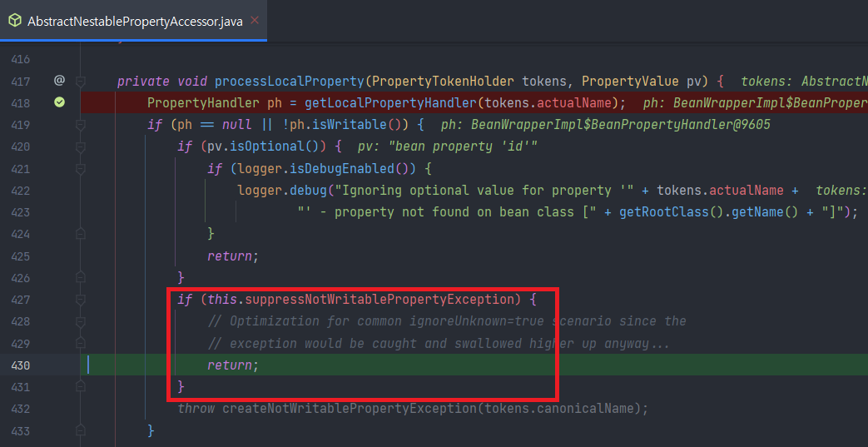Click actualName on line 422
This screenshot has width=868, height=447.
pos(746,191)
